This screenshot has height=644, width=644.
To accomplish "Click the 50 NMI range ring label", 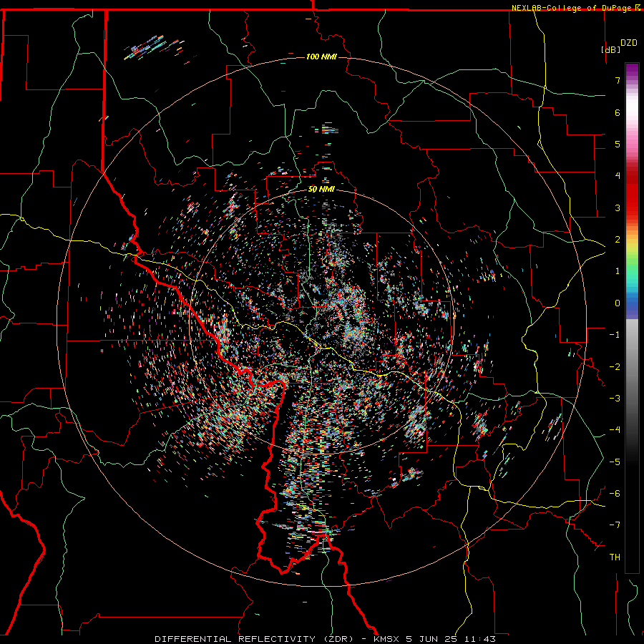I will pos(321,190).
